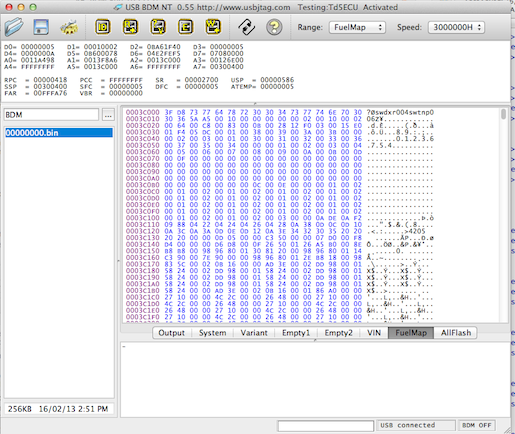Viewport: 515px width, 434px height.
Task: Click the BDM path input field
Action: [x=51, y=115]
